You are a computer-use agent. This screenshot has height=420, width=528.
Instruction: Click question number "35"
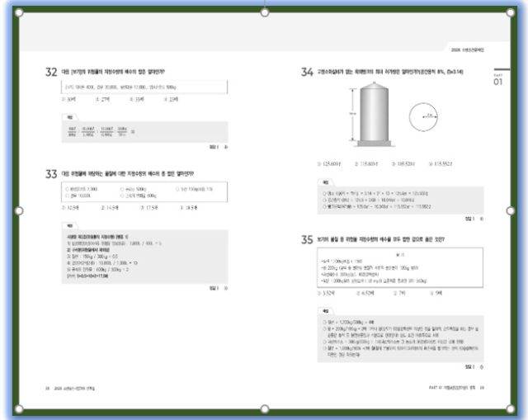tap(307, 240)
